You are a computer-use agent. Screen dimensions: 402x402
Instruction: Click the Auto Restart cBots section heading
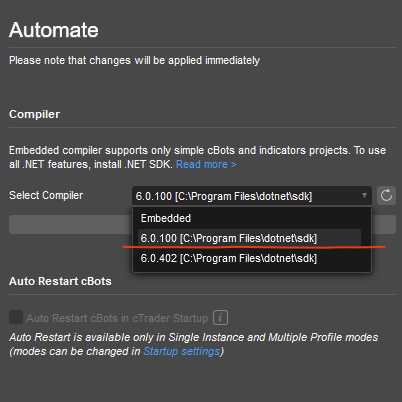click(60, 281)
